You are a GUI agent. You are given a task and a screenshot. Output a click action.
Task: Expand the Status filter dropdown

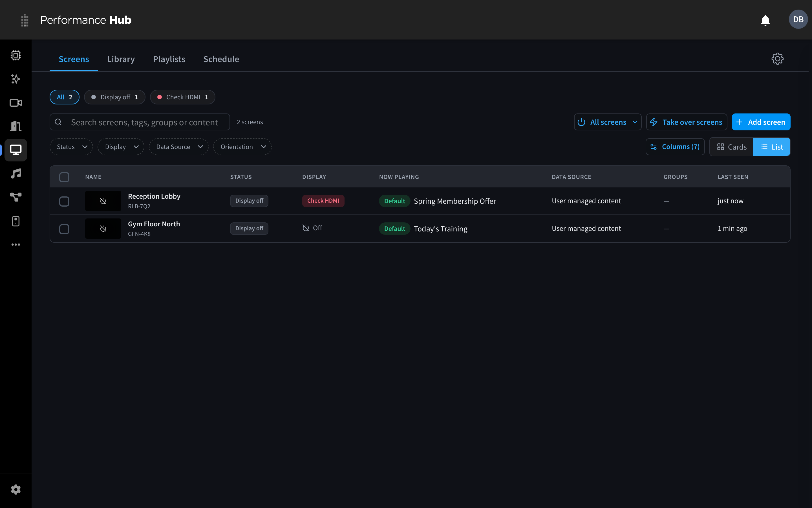(x=71, y=147)
